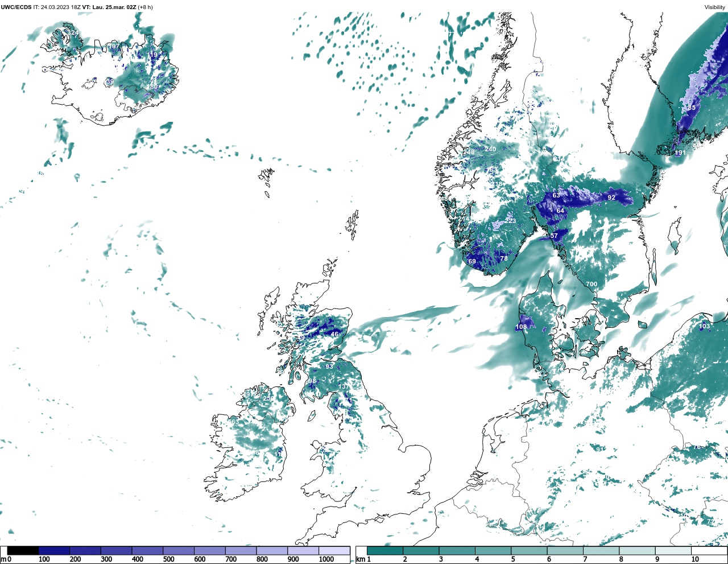
Task: Select the '92' value over central Sweden
Action: 611,197
